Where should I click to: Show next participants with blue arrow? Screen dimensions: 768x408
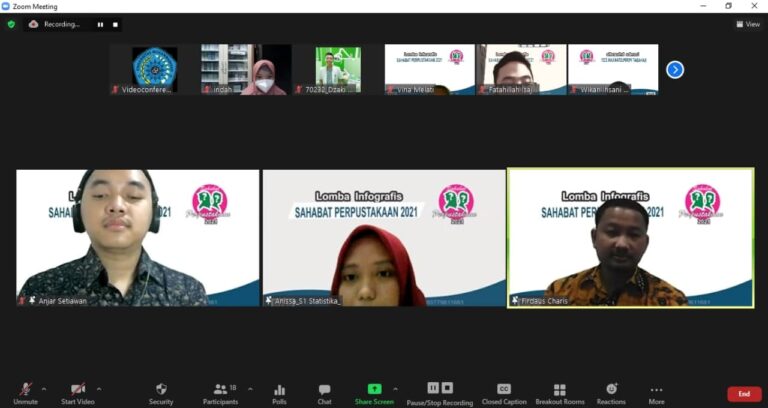click(675, 70)
